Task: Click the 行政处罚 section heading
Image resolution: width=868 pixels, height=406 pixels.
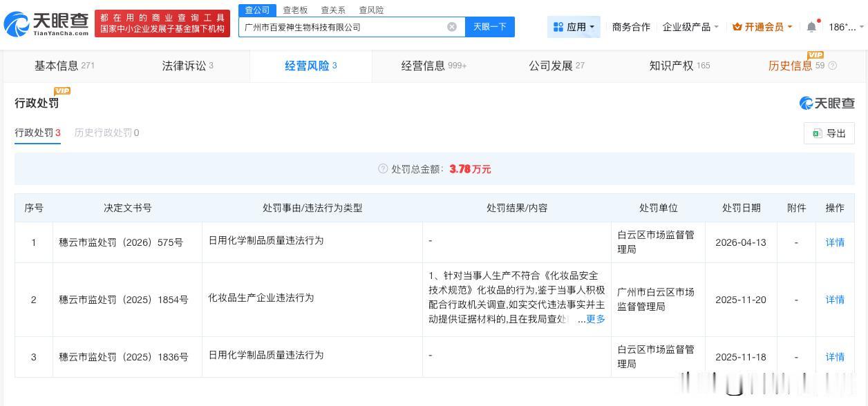Action: pos(37,103)
